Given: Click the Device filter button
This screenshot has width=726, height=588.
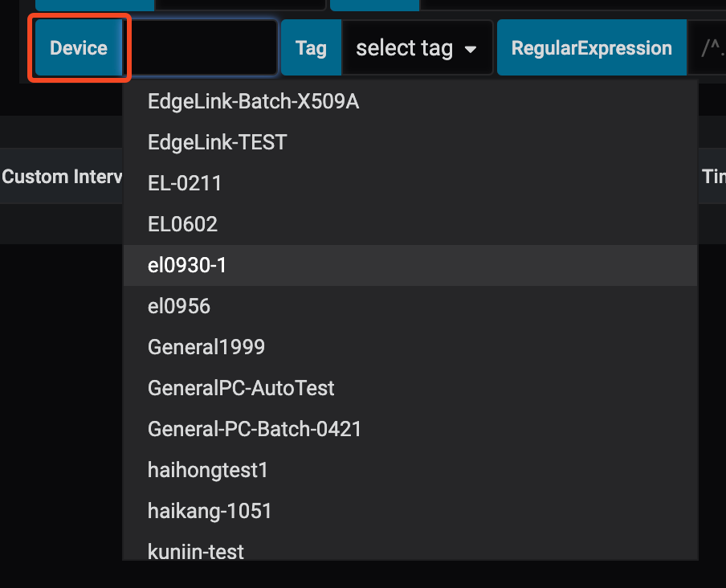Looking at the screenshot, I should [x=78, y=47].
